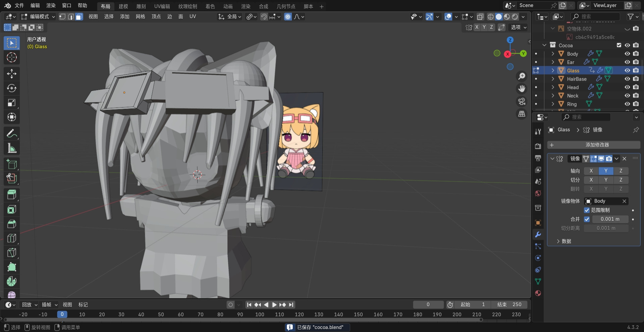The width and height of the screenshot is (644, 332).
Task: Switch to the 建模 workspace tab
Action: coord(123,6)
